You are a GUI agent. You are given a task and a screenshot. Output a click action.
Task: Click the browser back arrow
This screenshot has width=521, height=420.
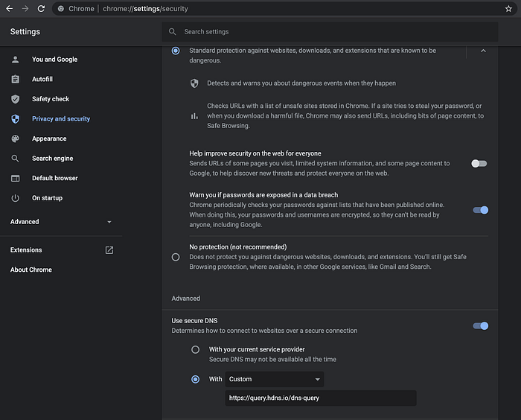click(x=9, y=9)
